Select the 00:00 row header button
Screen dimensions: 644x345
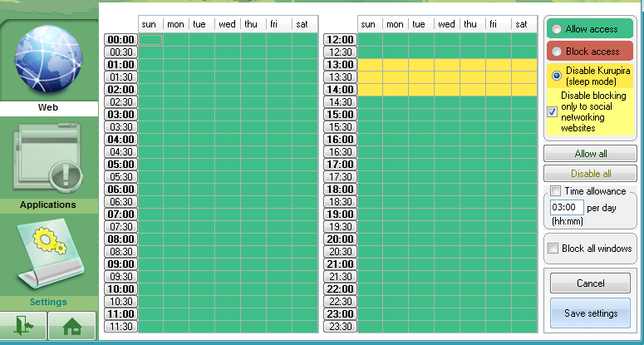(x=121, y=40)
